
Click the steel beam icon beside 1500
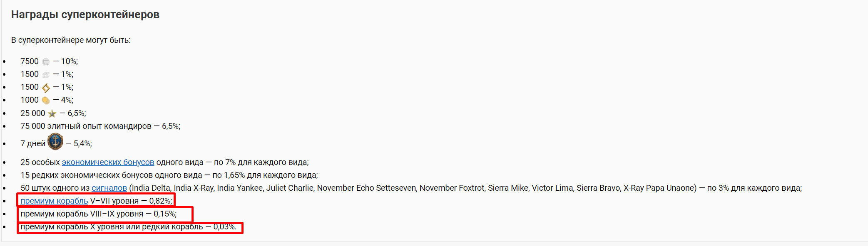click(x=46, y=75)
